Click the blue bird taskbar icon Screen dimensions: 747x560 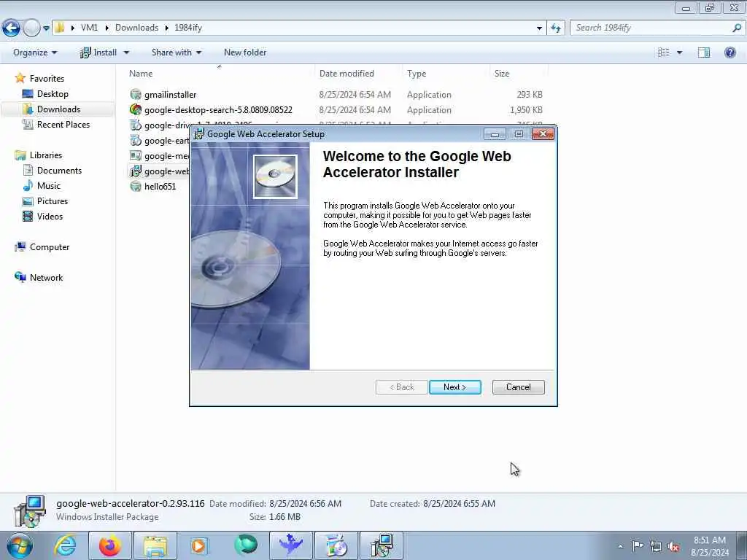(290, 545)
